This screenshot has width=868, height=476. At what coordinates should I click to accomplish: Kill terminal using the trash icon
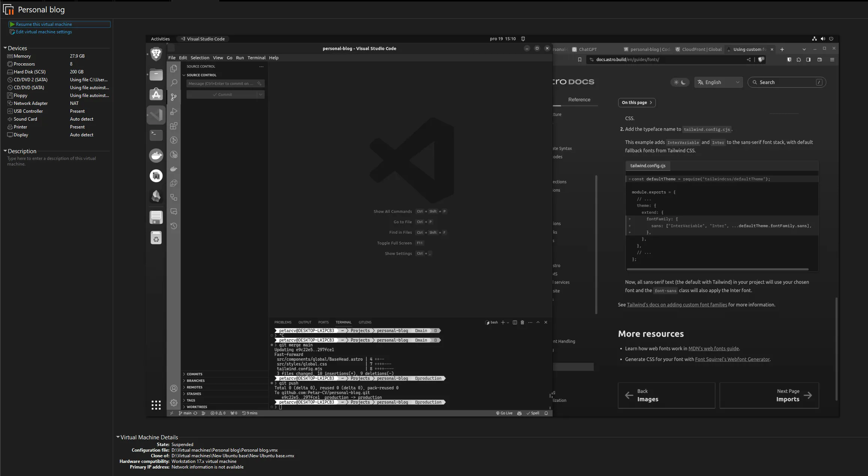point(522,322)
